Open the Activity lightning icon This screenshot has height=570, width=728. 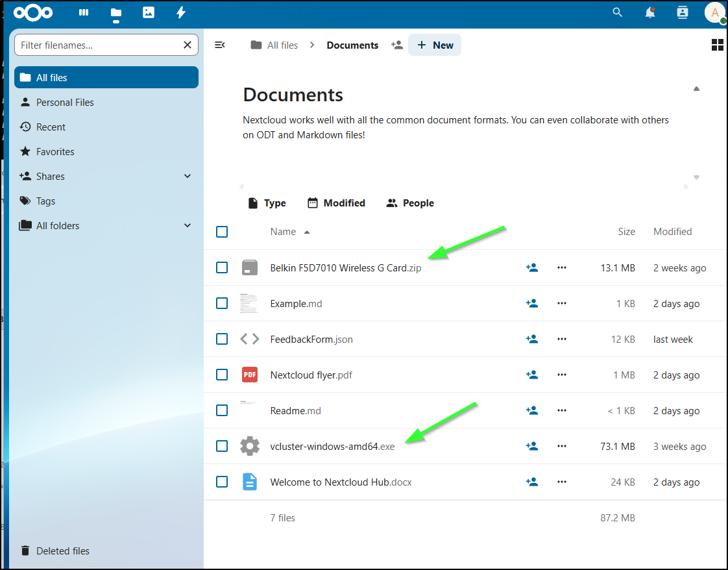pos(181,12)
